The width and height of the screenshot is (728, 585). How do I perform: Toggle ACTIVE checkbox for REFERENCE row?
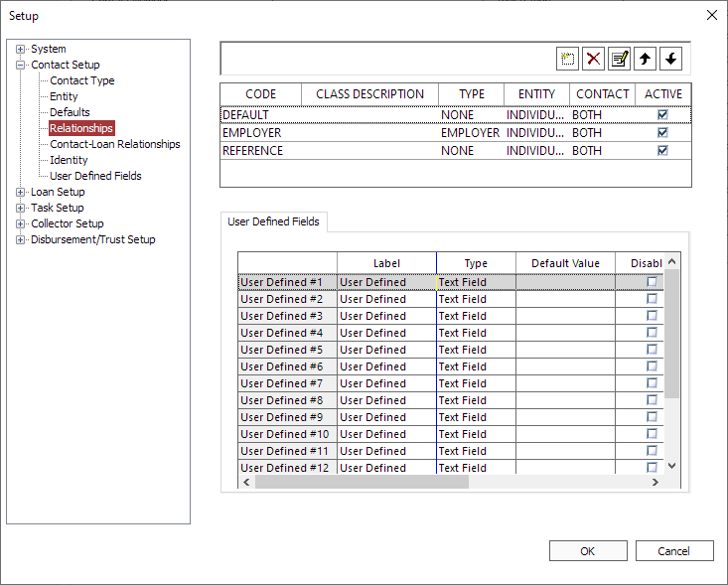point(662,150)
